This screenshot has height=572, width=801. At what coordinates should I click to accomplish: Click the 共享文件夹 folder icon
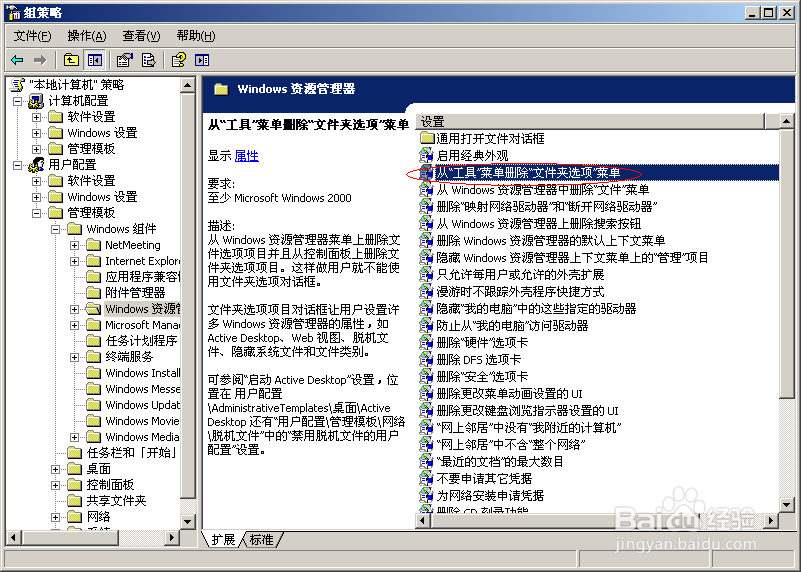pyautogui.click(x=75, y=500)
